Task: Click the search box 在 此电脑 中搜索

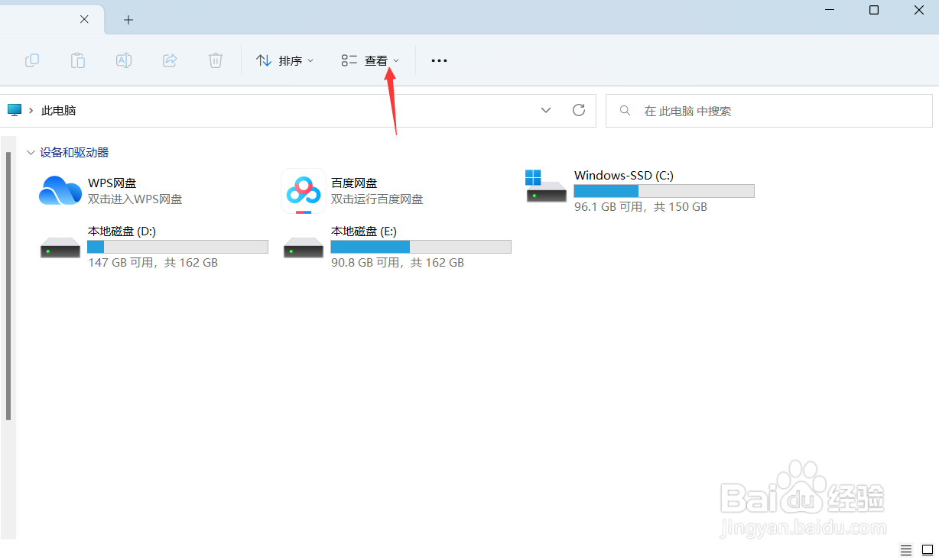Action: (x=769, y=111)
